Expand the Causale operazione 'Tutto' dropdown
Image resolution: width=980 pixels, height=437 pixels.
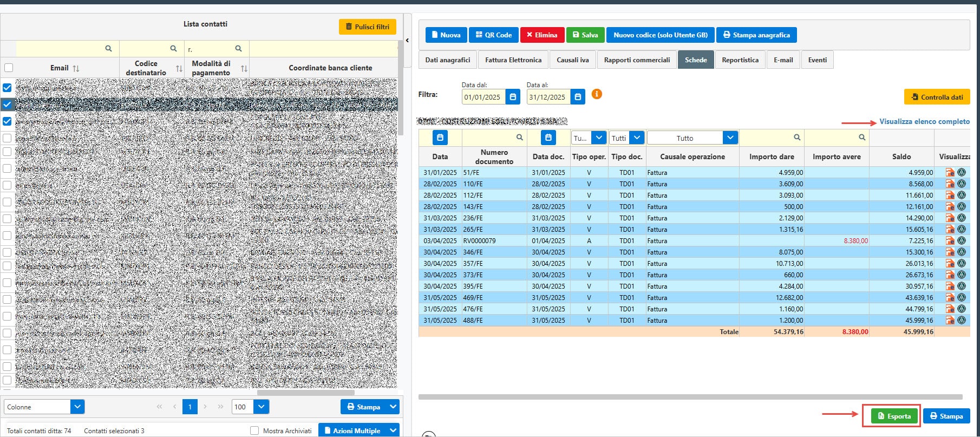click(x=730, y=138)
